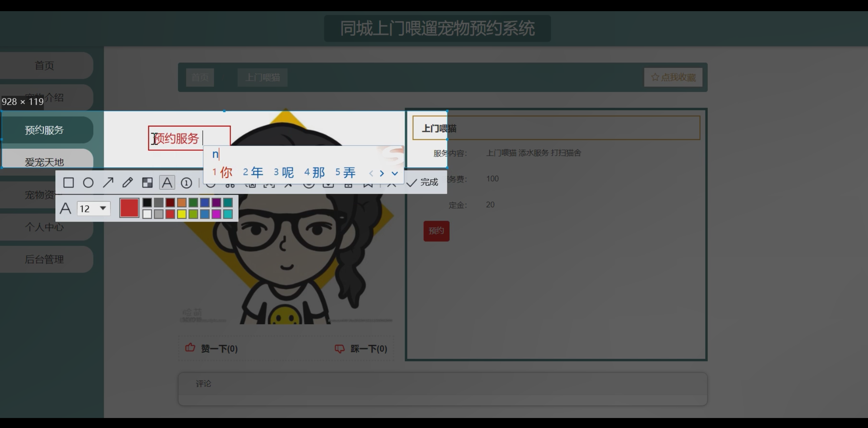The image size is (868, 428).
Task: Click inside the 预约服务 text annotation box
Action: (x=189, y=138)
